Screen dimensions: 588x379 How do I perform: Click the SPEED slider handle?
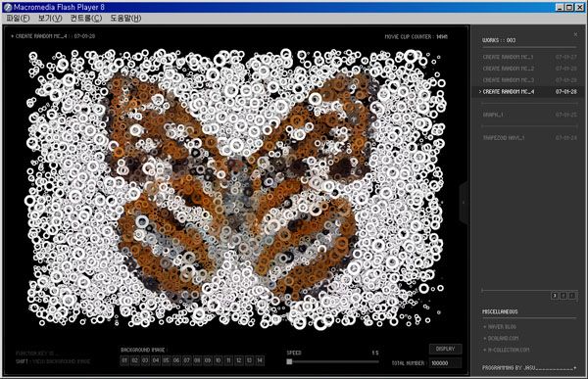pyautogui.click(x=289, y=361)
